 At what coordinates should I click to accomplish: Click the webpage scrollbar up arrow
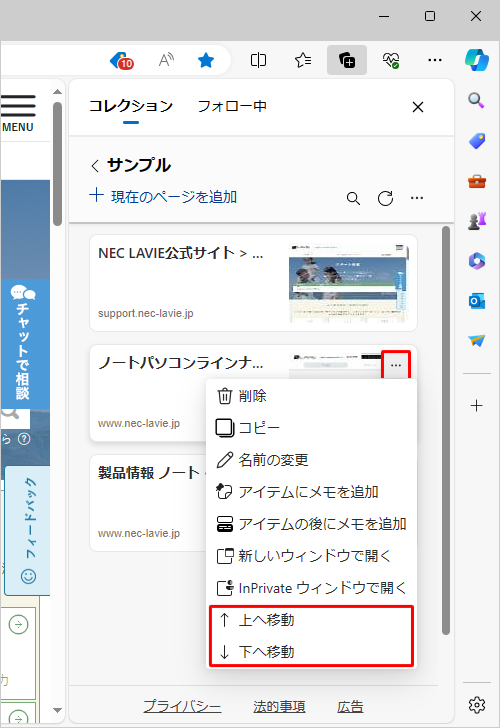coord(58,91)
